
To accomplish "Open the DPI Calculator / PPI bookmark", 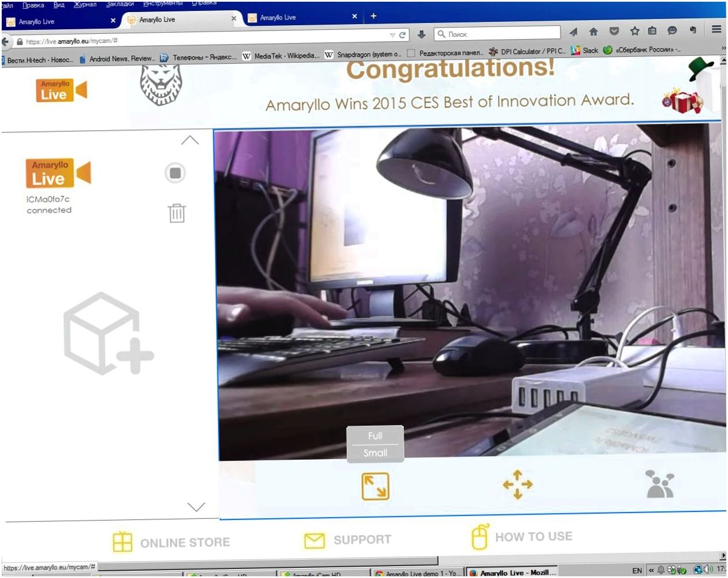I will 527,52.
